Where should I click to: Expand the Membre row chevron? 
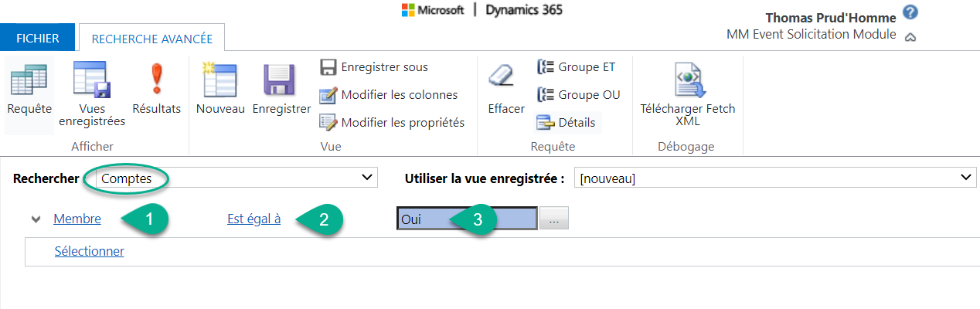pos(36,219)
